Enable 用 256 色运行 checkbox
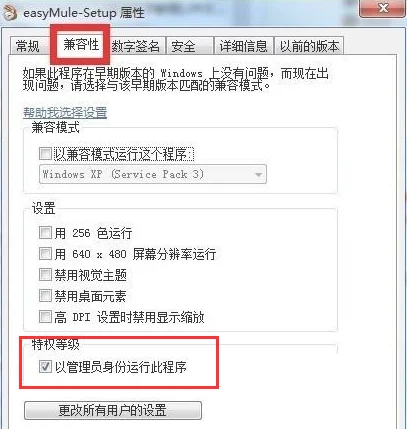407x429 pixels. point(45,232)
